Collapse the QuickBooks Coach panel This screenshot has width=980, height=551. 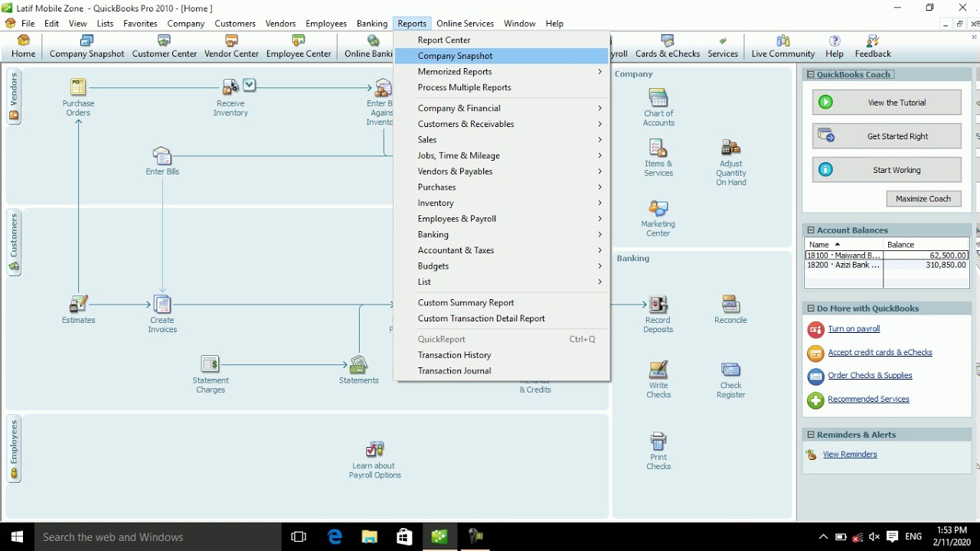(810, 74)
